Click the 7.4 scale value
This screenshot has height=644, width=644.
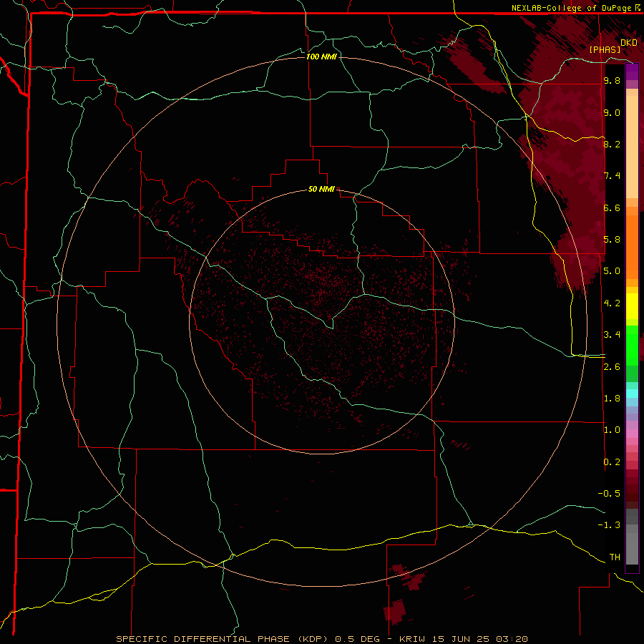tap(612, 176)
